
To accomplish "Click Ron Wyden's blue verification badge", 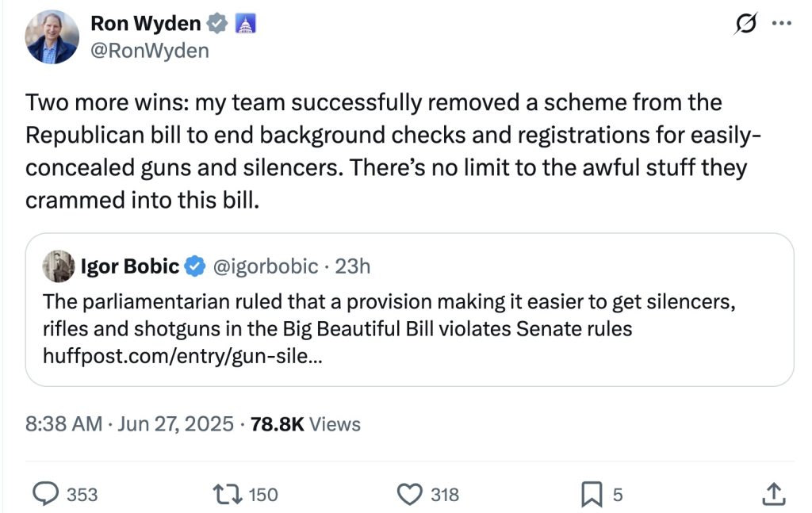I will (x=216, y=23).
